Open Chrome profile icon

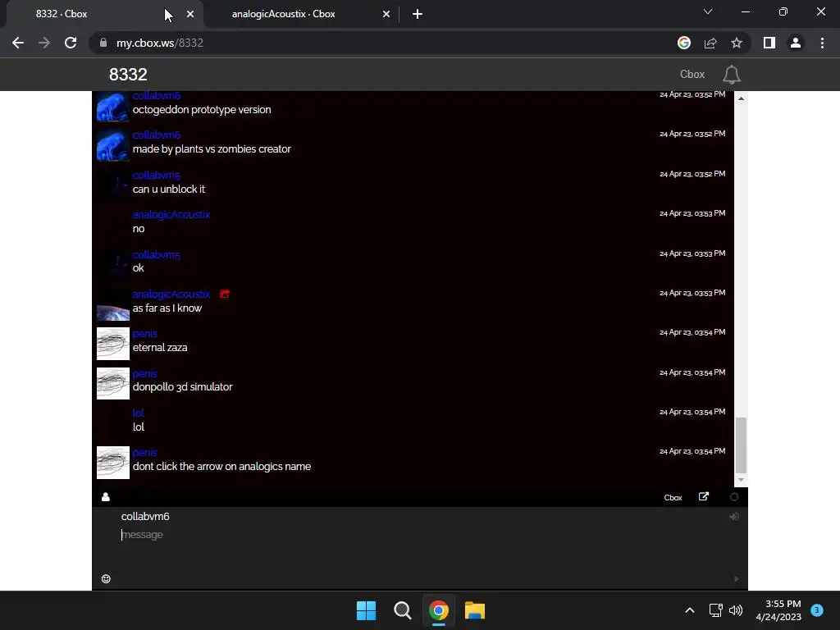796,43
